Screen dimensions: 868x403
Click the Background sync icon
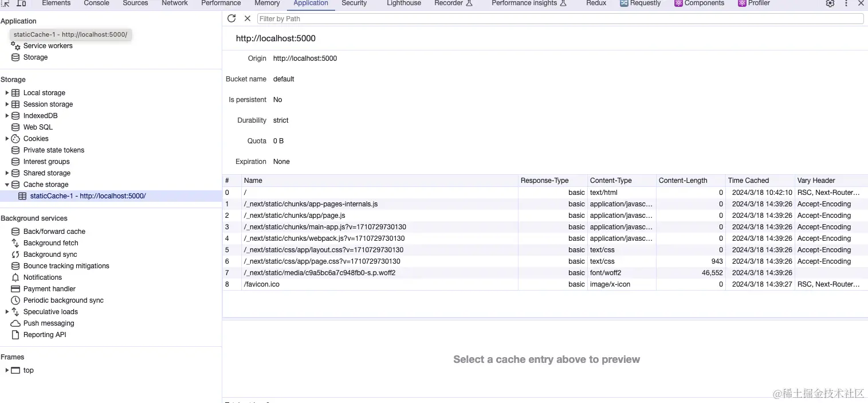pos(15,255)
